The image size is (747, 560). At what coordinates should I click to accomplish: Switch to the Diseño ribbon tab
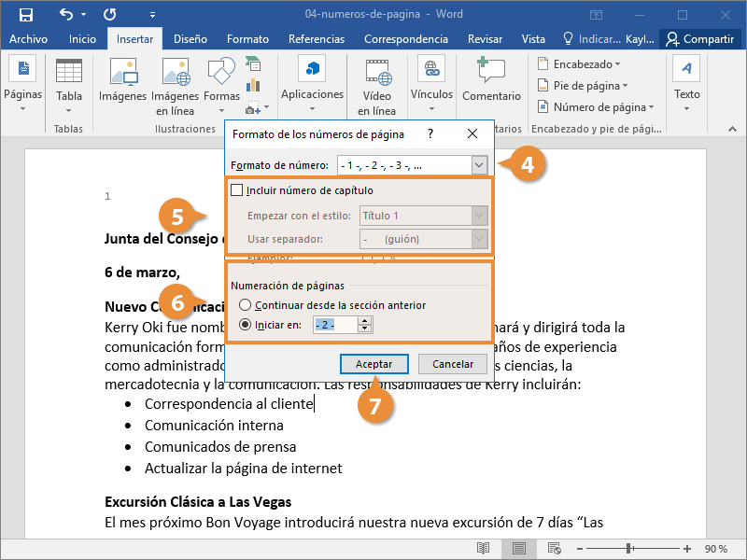[x=190, y=39]
